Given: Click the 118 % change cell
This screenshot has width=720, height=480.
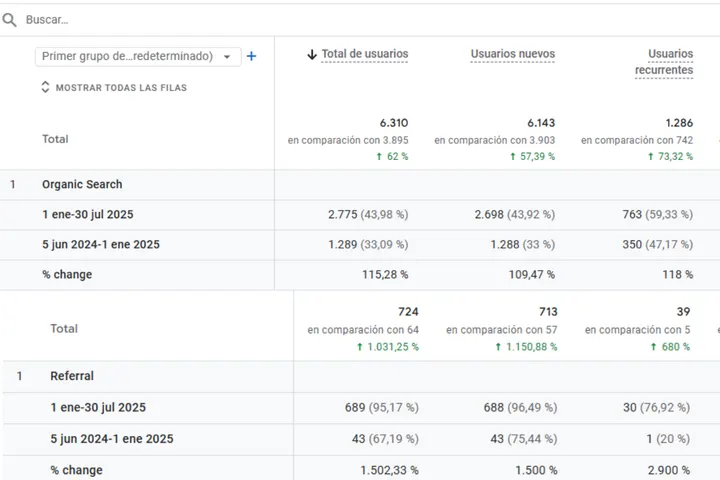Looking at the screenshot, I should [x=677, y=275].
